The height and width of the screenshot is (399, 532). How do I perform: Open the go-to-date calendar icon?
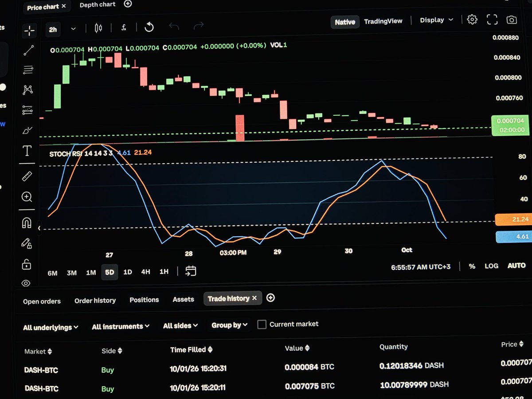click(x=191, y=271)
